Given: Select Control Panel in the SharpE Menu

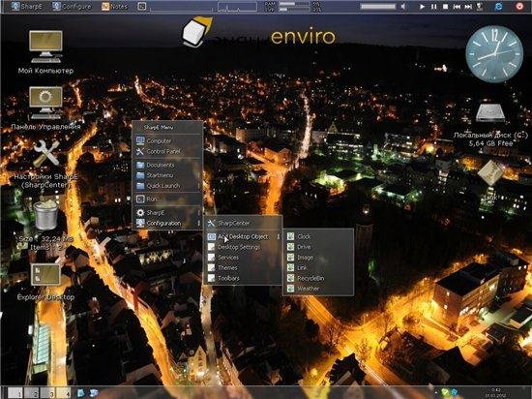Looking at the screenshot, I should [167, 151].
